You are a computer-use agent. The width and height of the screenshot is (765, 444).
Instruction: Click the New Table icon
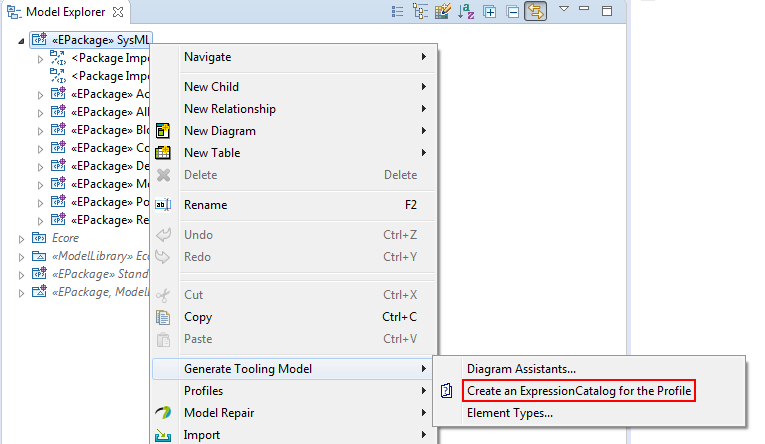163,153
